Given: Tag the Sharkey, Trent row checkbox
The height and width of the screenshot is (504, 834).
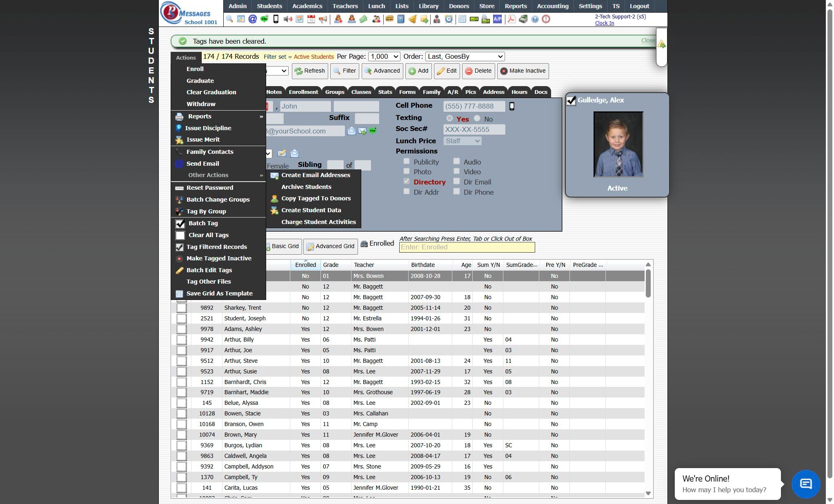Looking at the screenshot, I should tap(181, 308).
